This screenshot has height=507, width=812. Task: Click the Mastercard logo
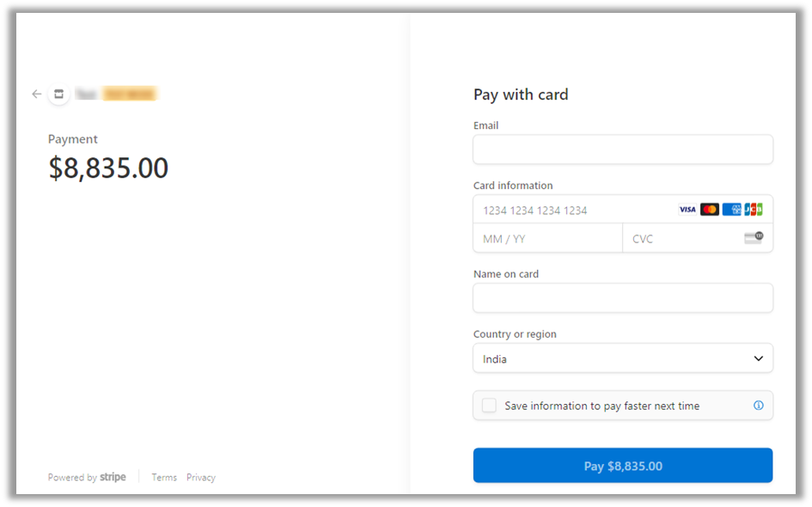[x=709, y=210]
